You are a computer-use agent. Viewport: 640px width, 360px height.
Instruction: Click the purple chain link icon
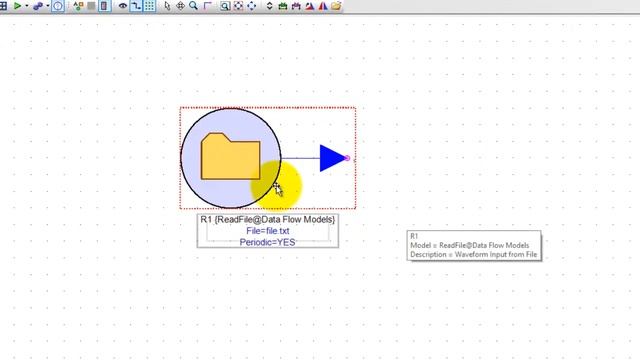38,6
